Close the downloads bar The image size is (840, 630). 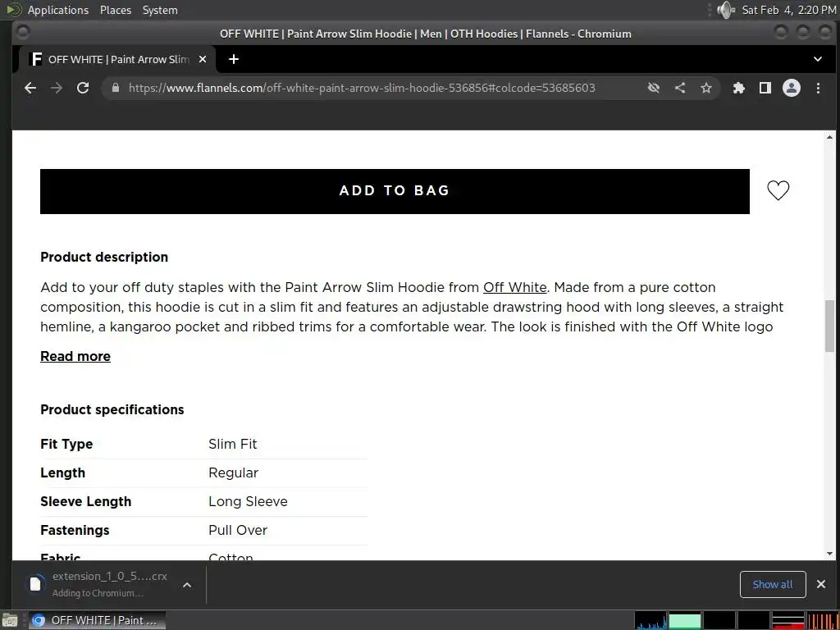pos(820,584)
